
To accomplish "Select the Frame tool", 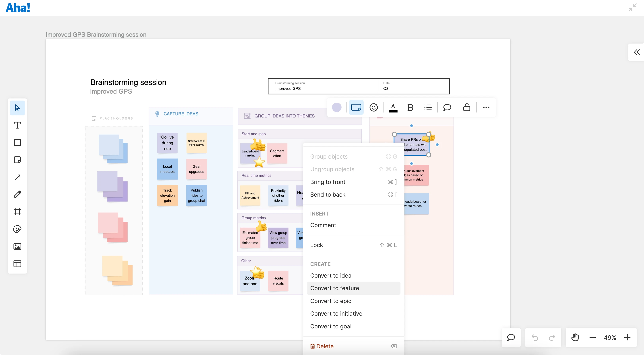I will [17, 212].
